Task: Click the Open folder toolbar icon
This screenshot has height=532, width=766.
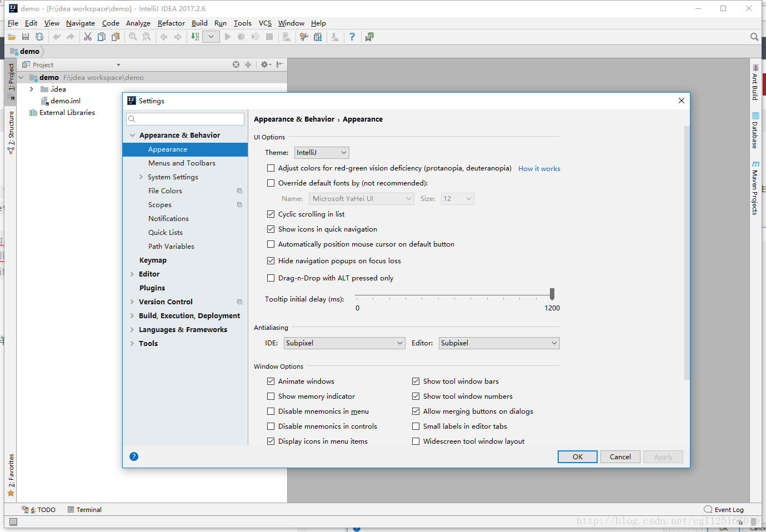Action: 12,37
